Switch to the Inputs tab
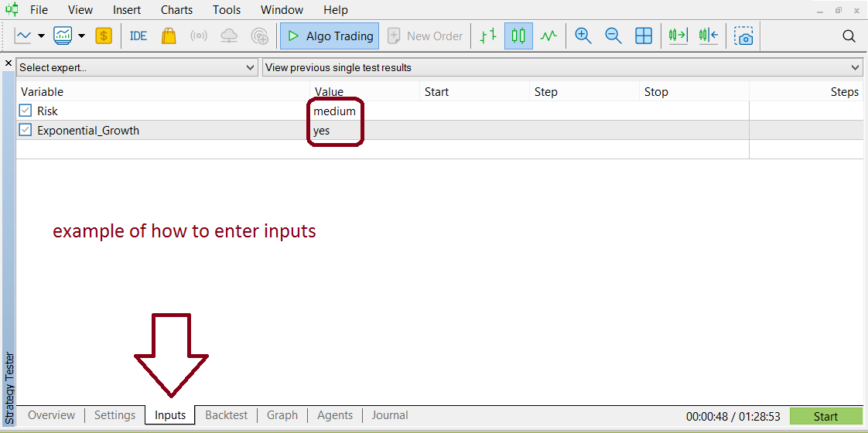 [x=170, y=415]
